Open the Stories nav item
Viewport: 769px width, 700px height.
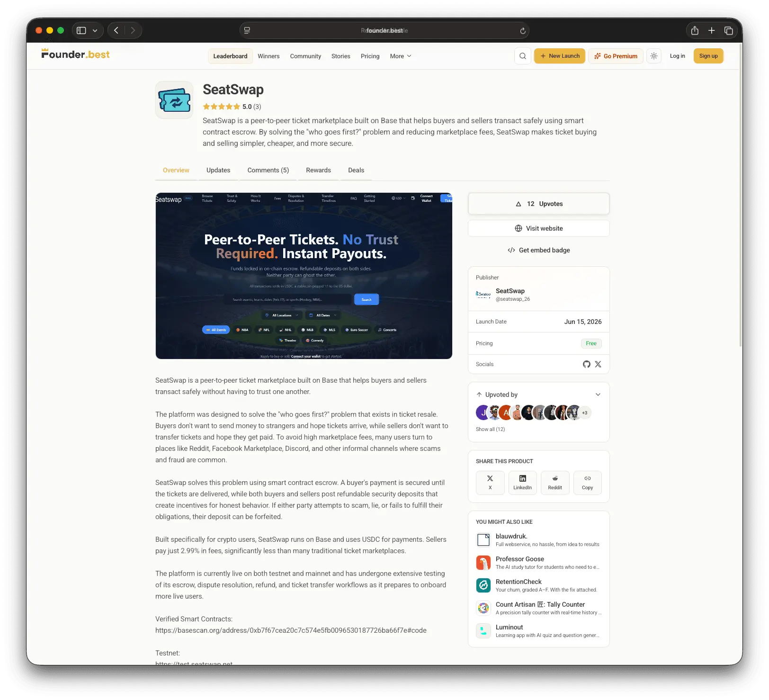[341, 56]
